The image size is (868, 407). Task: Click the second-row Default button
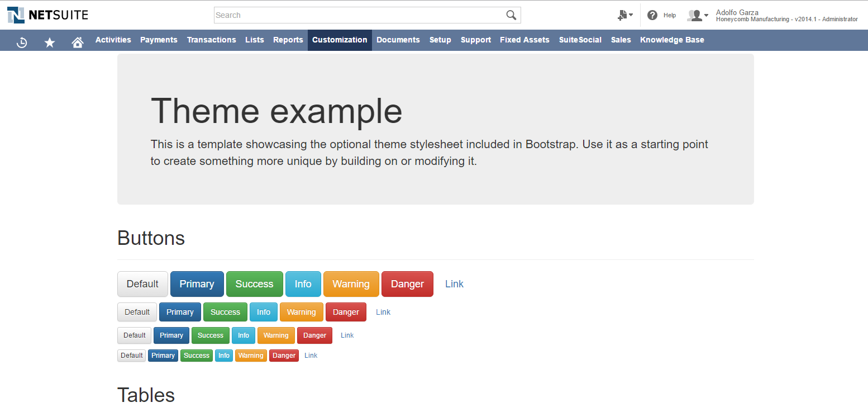coord(137,312)
